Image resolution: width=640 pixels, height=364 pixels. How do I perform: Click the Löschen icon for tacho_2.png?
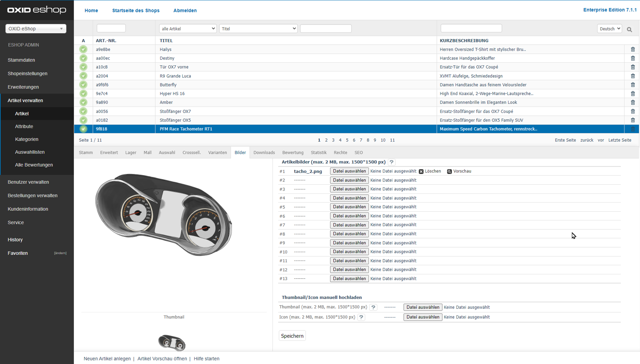click(x=421, y=171)
